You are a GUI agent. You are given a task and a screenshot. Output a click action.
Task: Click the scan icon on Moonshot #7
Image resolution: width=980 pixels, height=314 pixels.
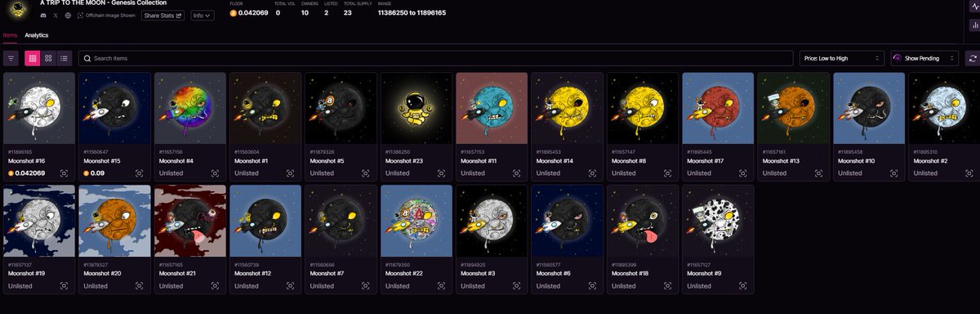click(365, 286)
